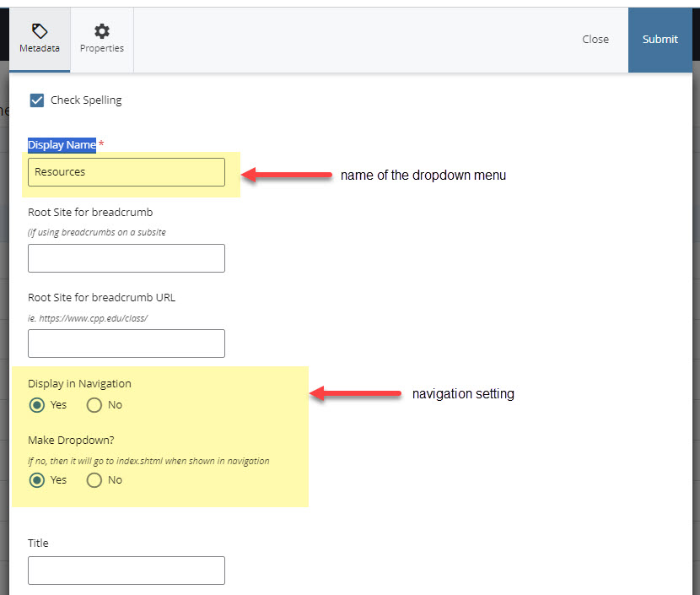Screen dimensions: 700x595
Task: Click the Root Site for breadcrumb URL field
Action: (127, 343)
